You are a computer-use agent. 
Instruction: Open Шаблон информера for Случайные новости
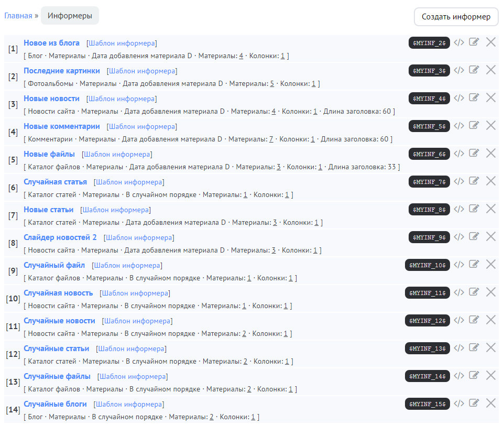pos(138,321)
